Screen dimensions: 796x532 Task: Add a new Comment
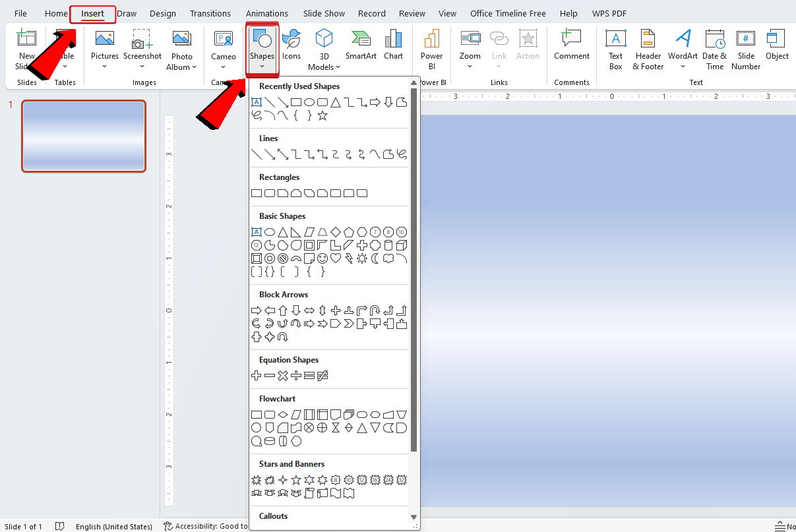tap(571, 46)
